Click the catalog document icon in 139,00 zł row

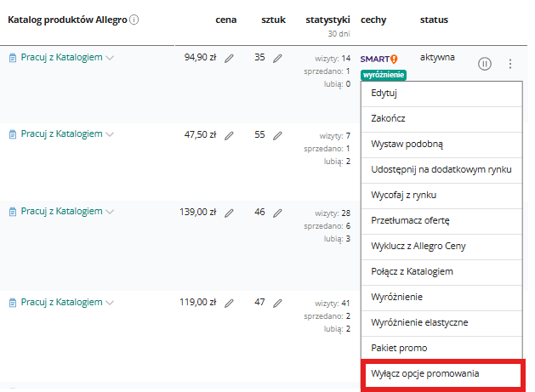[13, 212]
